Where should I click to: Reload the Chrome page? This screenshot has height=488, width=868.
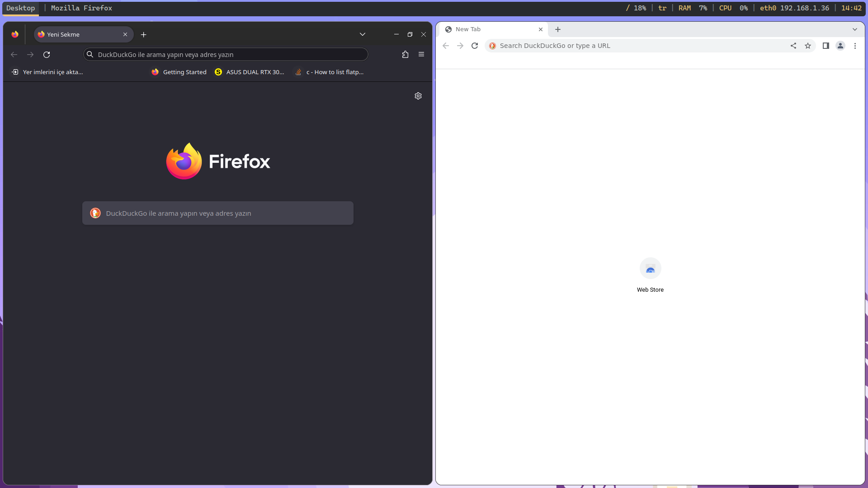[475, 46]
